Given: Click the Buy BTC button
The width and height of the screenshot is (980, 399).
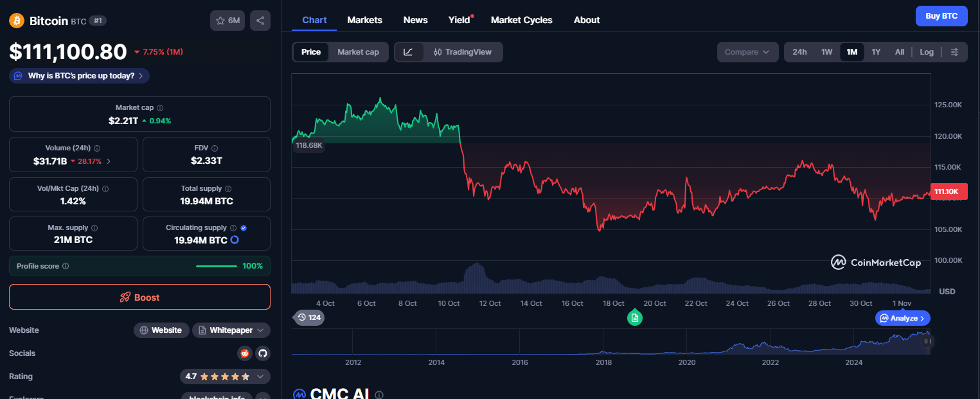Looking at the screenshot, I should point(941,15).
